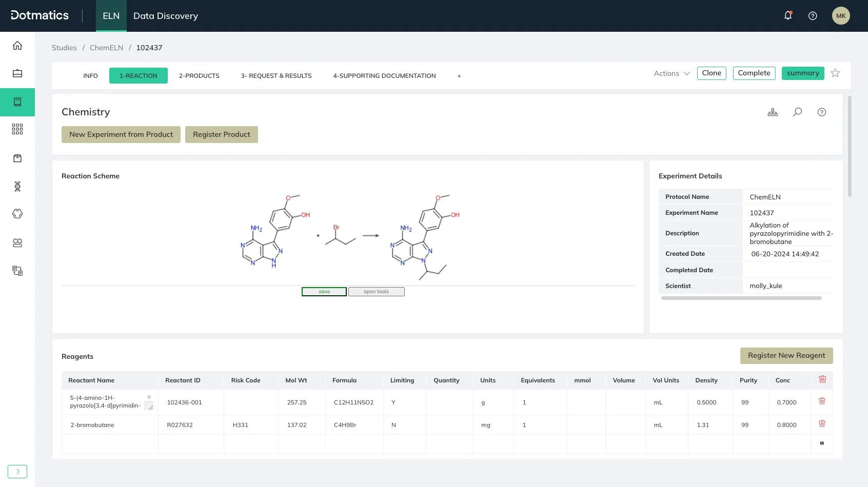
Task: Click the 257.25 mol wt value
Action: point(297,402)
